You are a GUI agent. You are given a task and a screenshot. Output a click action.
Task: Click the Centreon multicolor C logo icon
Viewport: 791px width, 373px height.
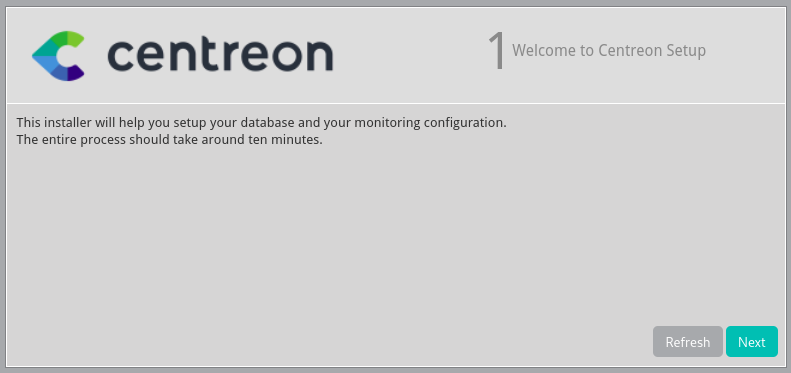(58, 56)
